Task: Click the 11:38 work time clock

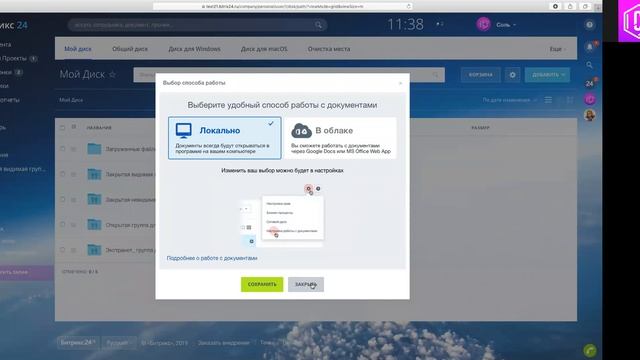Action: coord(405,24)
